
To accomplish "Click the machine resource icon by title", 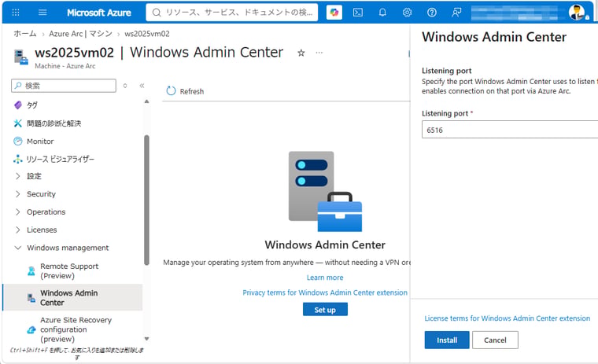I will coord(21,57).
